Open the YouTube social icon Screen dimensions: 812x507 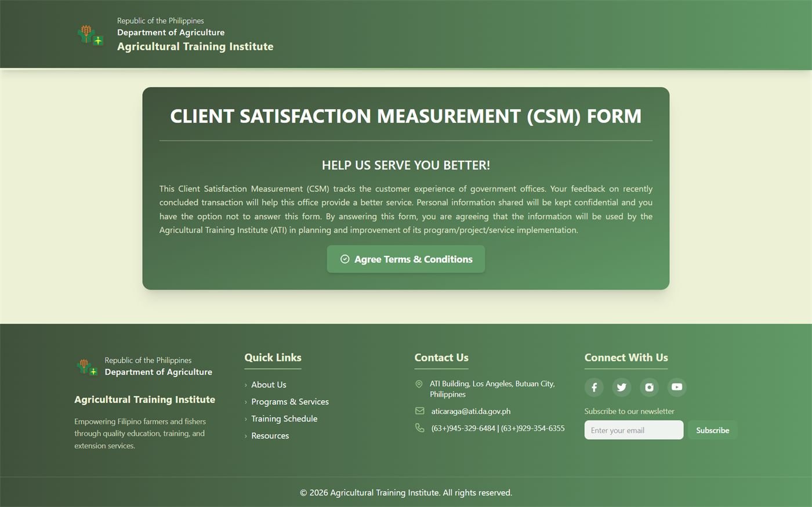(677, 387)
